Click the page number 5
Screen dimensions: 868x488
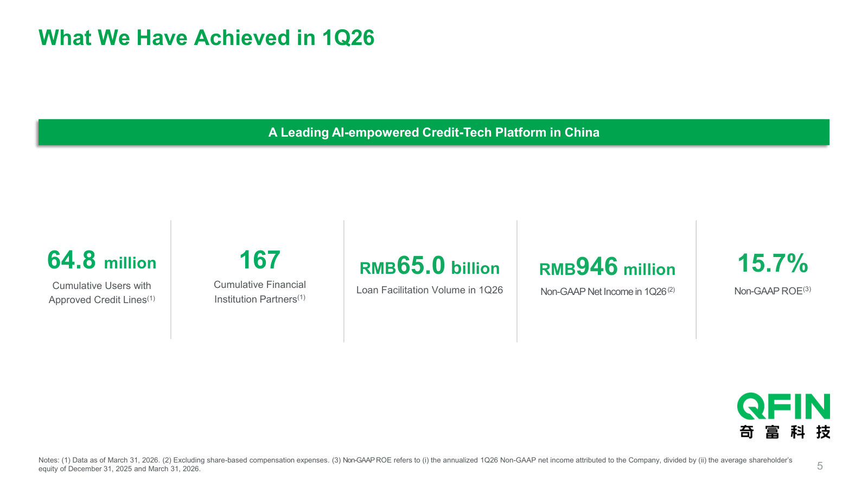(x=820, y=466)
